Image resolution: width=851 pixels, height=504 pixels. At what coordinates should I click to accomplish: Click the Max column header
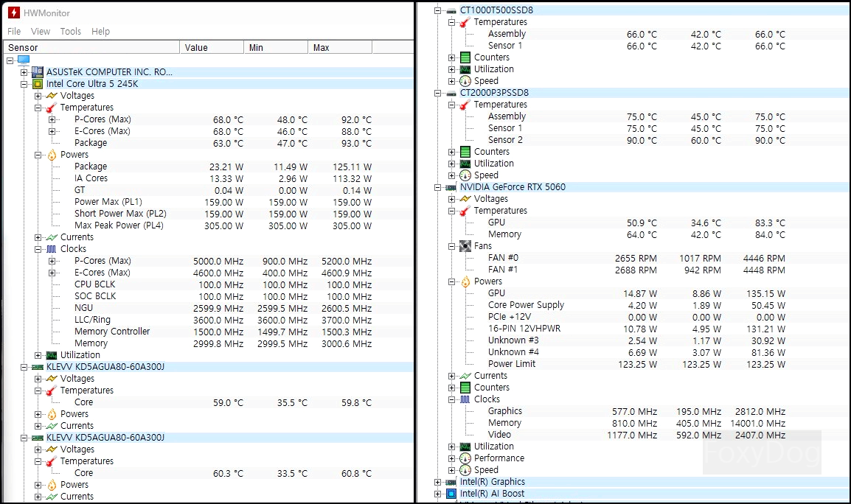tap(340, 48)
